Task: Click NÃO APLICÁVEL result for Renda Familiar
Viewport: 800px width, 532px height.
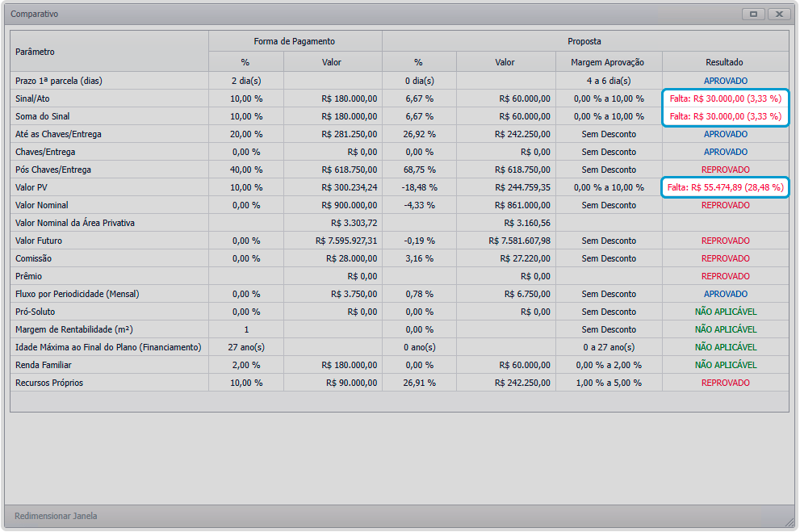Action: click(x=726, y=365)
